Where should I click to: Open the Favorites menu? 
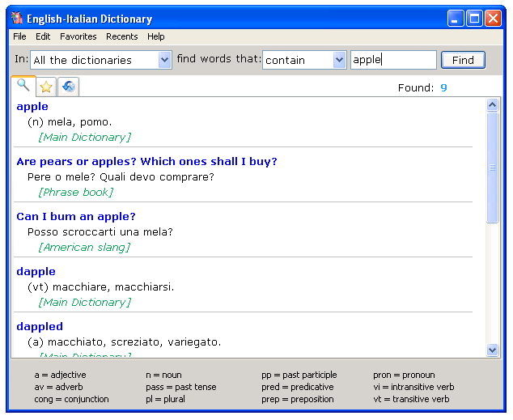(78, 36)
